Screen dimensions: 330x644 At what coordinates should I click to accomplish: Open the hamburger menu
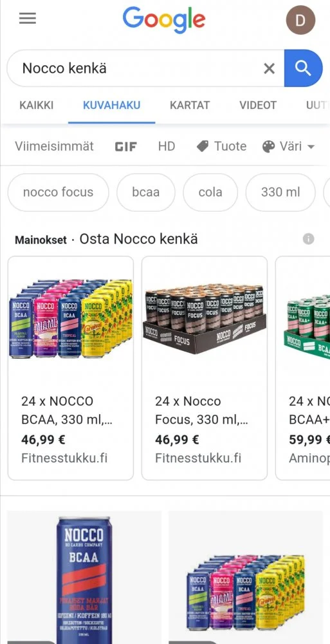pyautogui.click(x=28, y=19)
